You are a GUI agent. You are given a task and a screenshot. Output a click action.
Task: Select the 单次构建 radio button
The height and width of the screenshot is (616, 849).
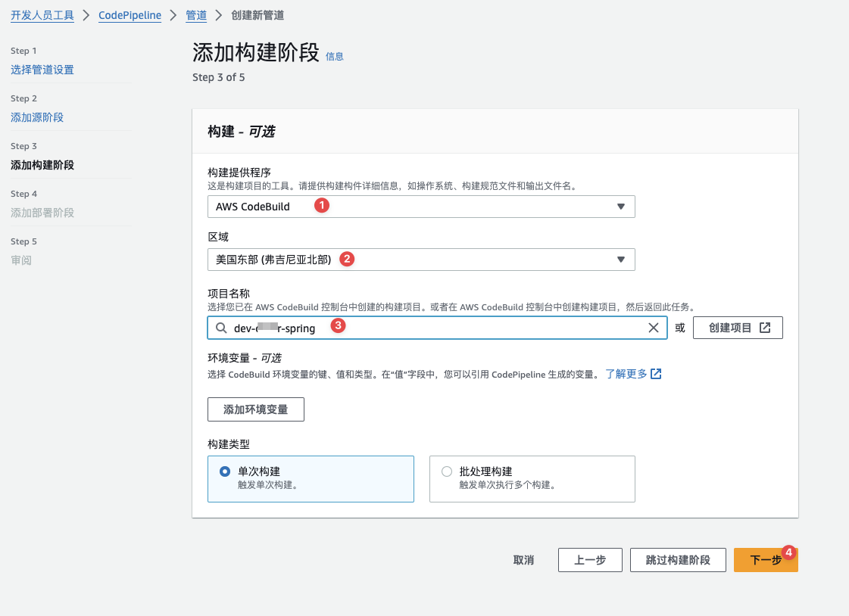225,471
